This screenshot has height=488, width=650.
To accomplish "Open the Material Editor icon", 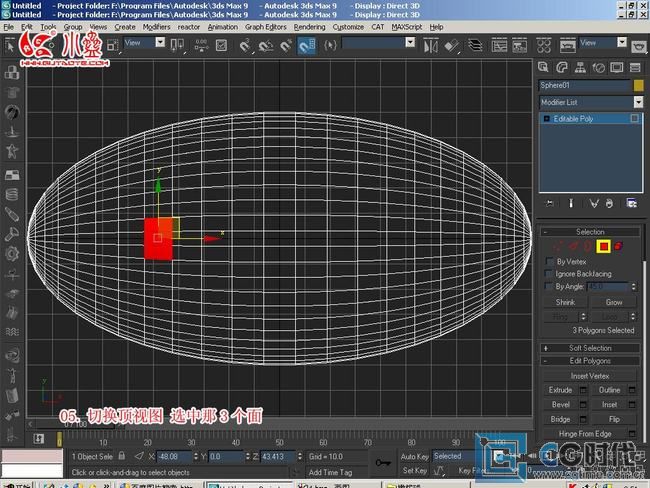I will [543, 45].
